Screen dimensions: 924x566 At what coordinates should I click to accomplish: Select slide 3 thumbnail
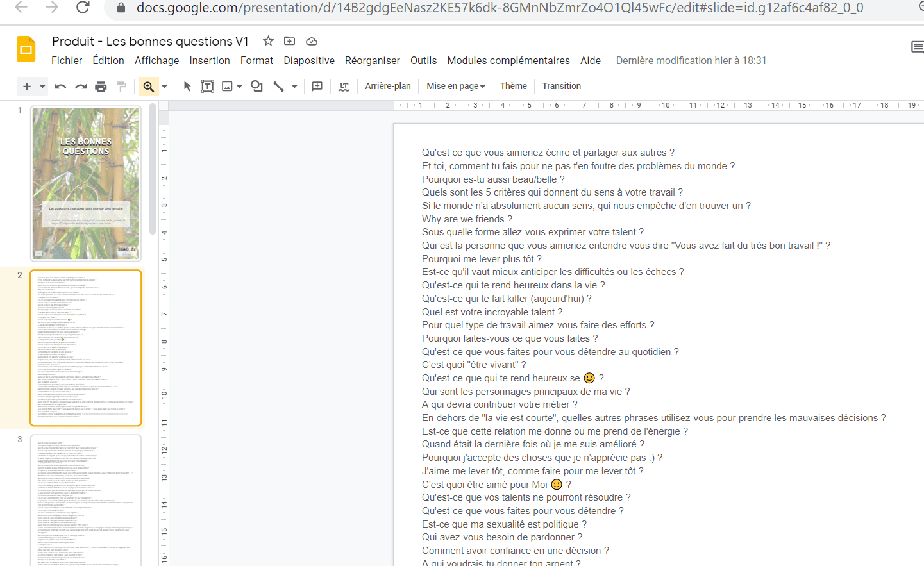pos(86,501)
